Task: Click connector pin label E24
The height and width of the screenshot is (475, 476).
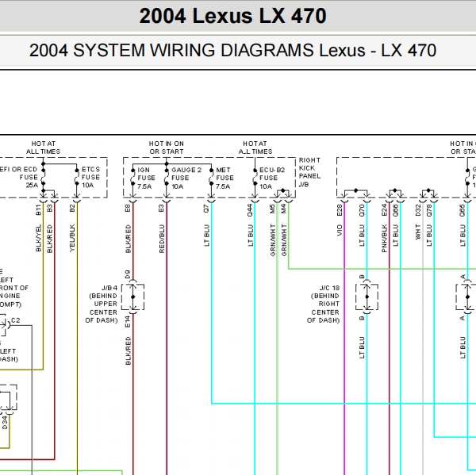Action: tap(384, 210)
